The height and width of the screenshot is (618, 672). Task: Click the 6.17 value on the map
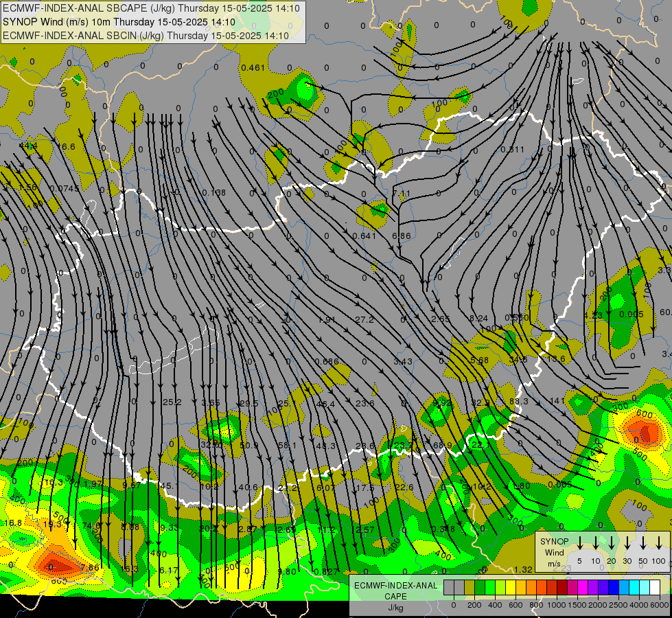point(168,571)
